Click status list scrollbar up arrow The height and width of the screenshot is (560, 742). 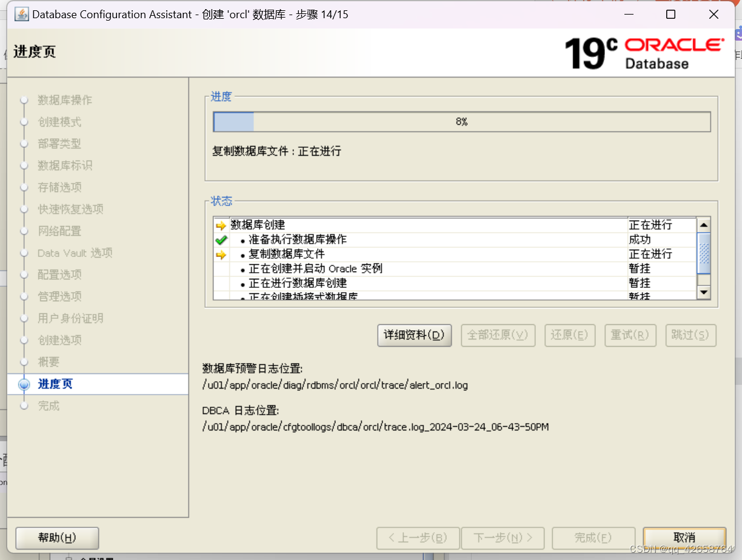pyautogui.click(x=703, y=225)
